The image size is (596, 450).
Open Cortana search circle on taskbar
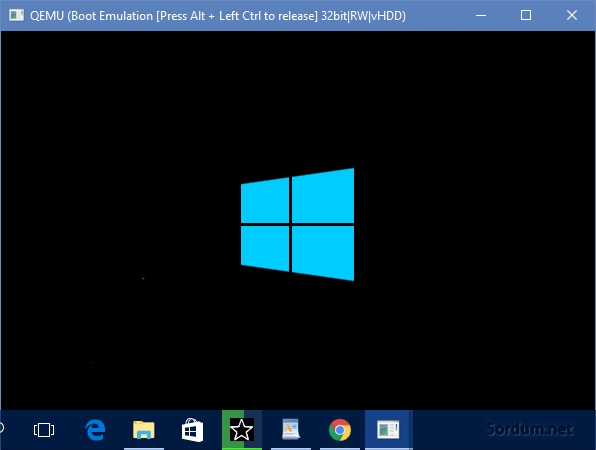coord(2,428)
